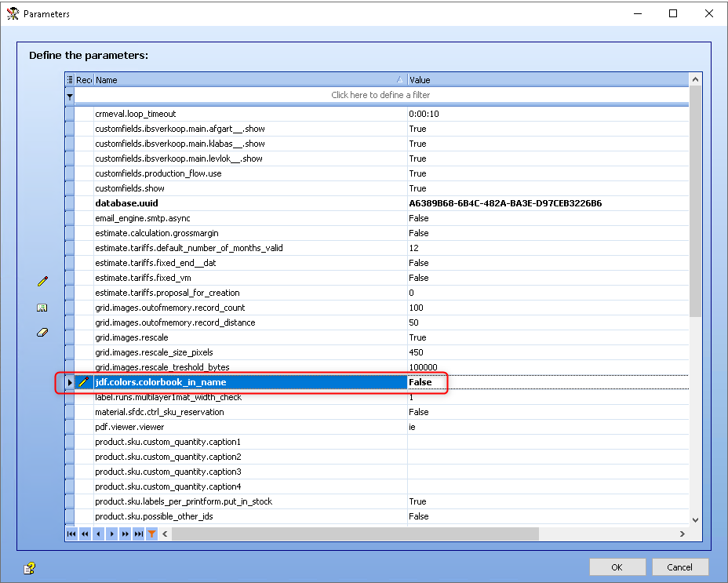728x583 pixels.
Task: Click horizontal scrollbar left arrow
Action: tap(165, 534)
